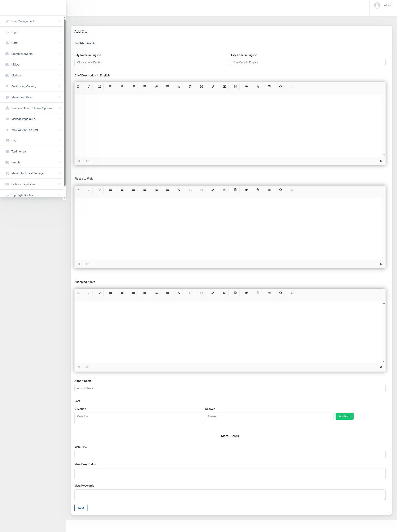Image resolution: width=397 pixels, height=532 pixels.
Task: Switch to the Arabic tab
Action: [91, 43]
